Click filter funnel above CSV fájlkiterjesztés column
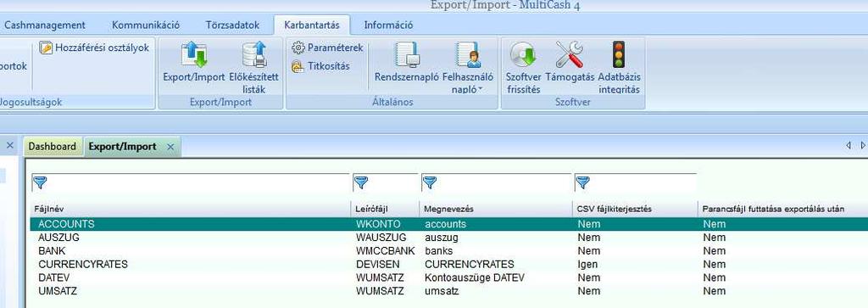Screen dimensions: 868x308 pyautogui.click(x=583, y=182)
